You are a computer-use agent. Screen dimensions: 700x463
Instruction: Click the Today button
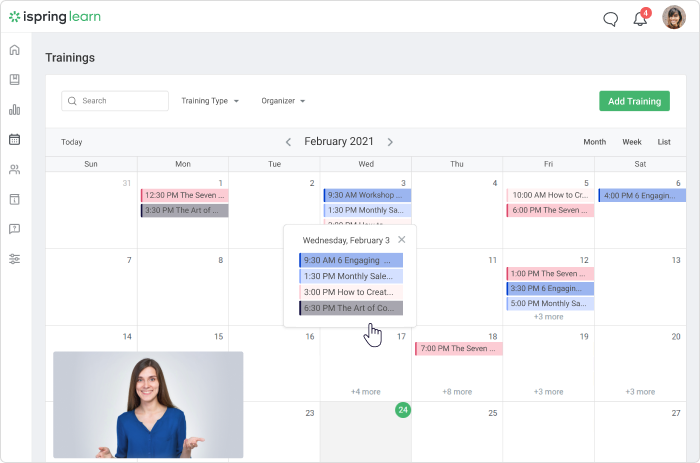(x=71, y=142)
